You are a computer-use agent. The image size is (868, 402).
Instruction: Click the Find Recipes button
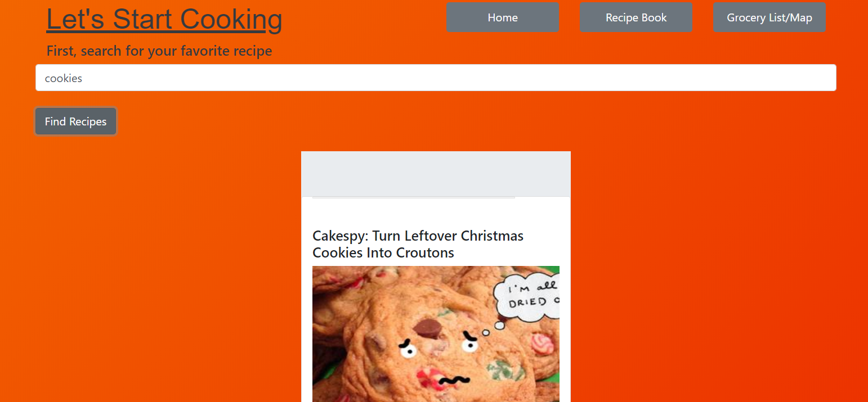click(x=75, y=121)
